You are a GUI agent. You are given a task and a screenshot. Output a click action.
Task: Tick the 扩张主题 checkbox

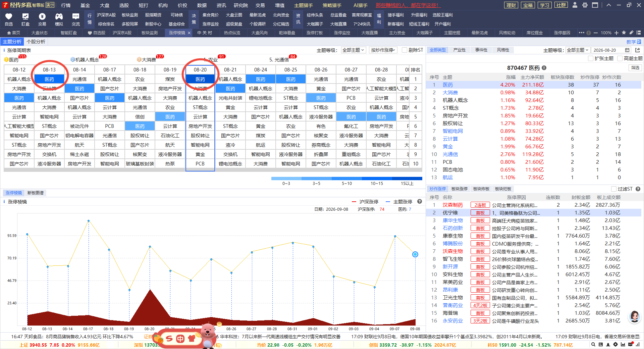tap(591, 58)
